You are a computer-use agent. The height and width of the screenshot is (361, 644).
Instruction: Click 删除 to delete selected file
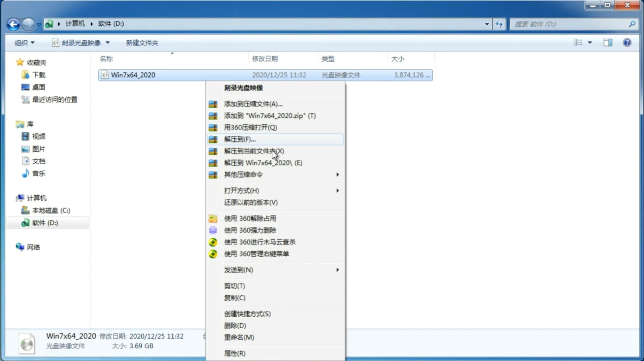click(235, 325)
